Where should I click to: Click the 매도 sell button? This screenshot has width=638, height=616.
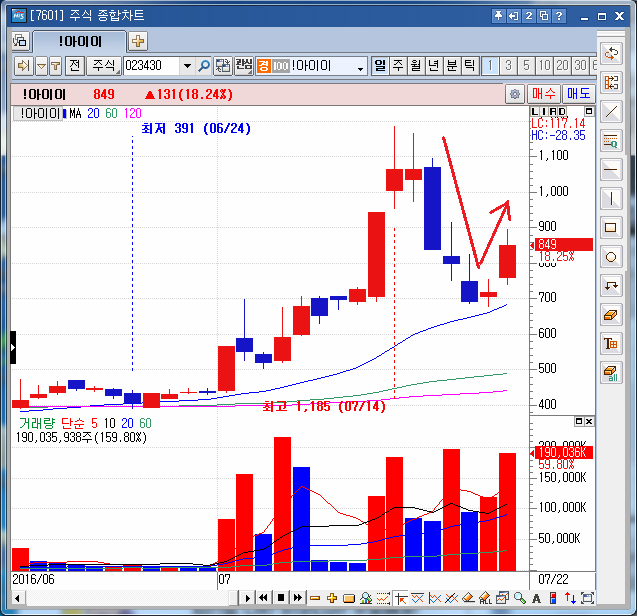(x=579, y=94)
